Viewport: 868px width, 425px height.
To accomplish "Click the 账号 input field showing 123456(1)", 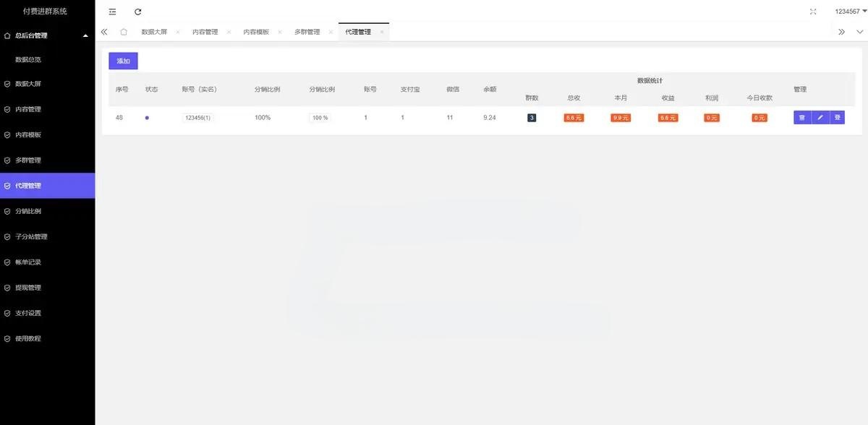I will (x=196, y=116).
